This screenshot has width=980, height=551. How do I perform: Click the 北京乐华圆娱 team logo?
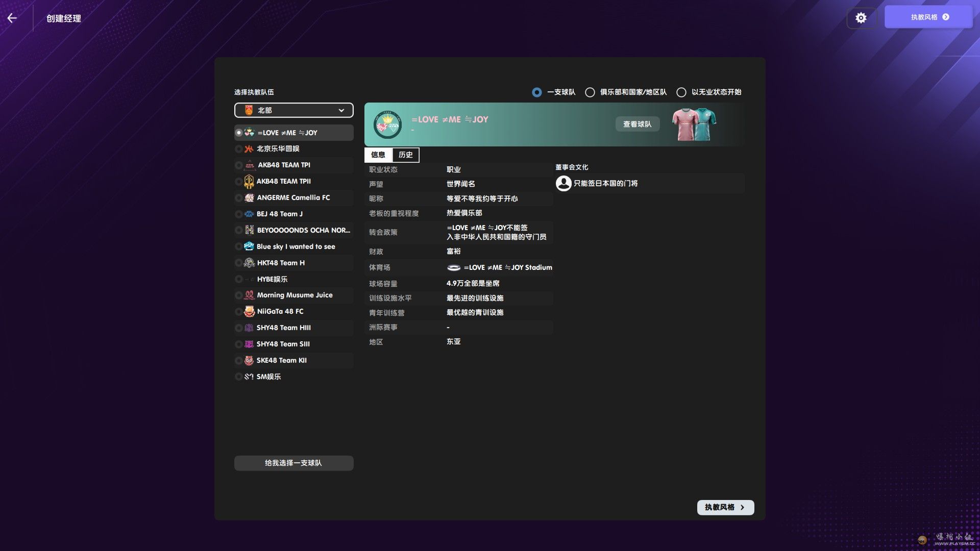pos(249,149)
